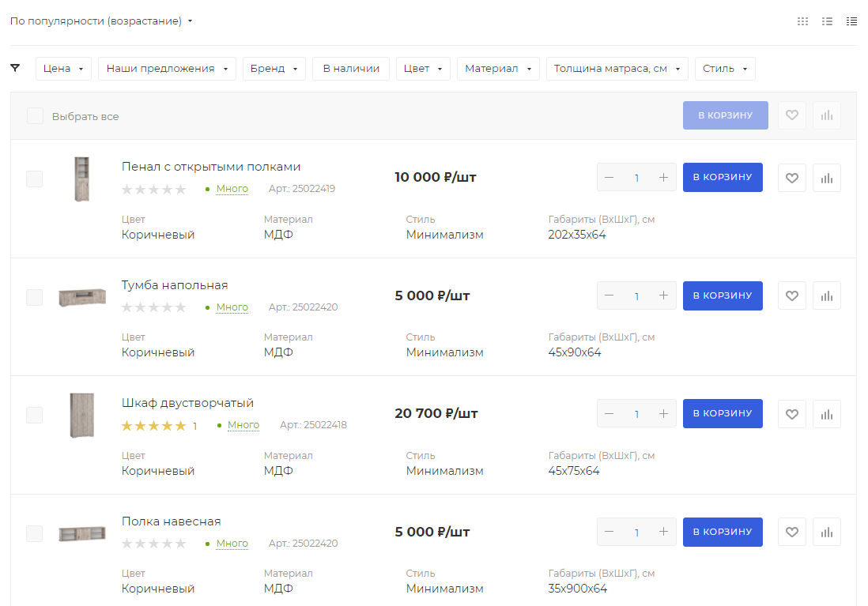Add Тумба напольная to comparison
The image size is (868, 606).
click(x=827, y=295)
